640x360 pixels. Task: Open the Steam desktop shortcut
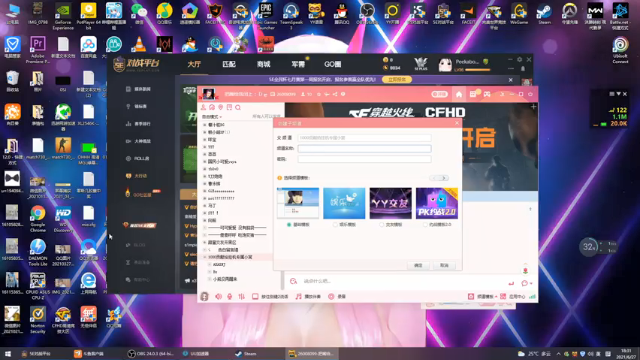pyautogui.click(x=544, y=13)
